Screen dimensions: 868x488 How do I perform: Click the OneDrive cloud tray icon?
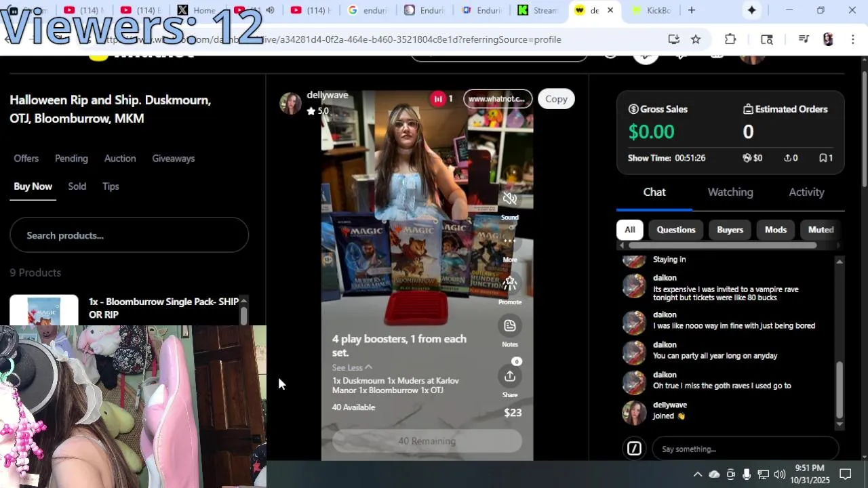714,474
